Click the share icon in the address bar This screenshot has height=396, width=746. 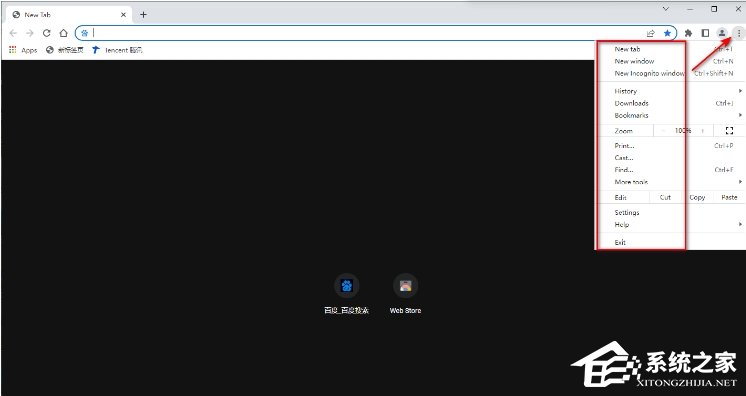[x=650, y=33]
